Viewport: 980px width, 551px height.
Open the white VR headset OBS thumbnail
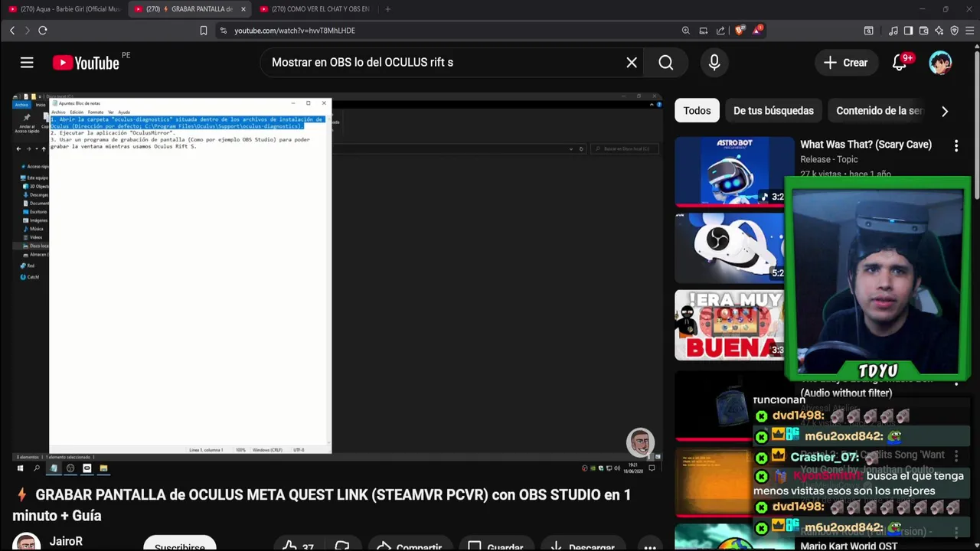(729, 248)
